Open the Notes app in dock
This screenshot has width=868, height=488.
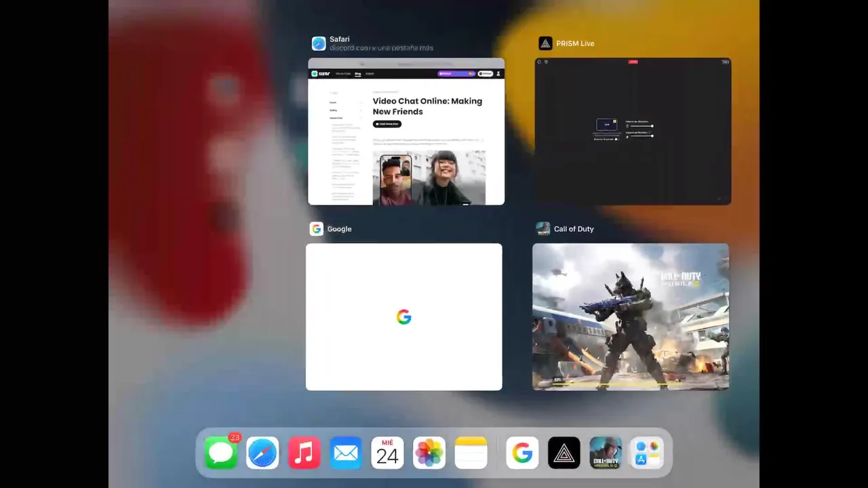(471, 453)
